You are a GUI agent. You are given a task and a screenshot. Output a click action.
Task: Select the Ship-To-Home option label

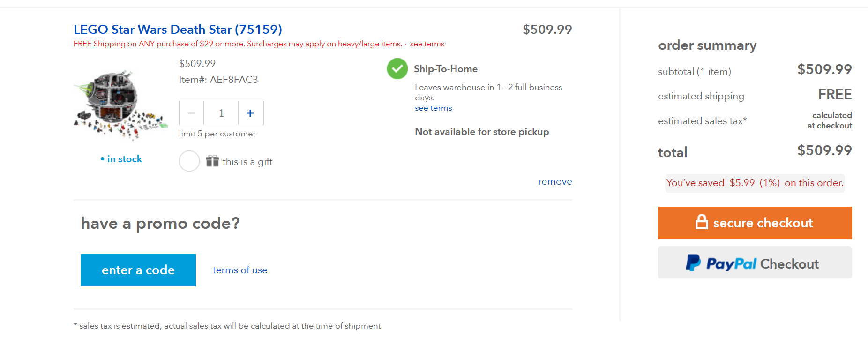446,69
